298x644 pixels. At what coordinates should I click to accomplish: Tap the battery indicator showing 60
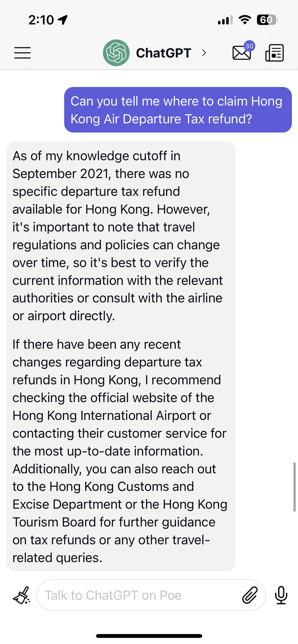coord(267,20)
